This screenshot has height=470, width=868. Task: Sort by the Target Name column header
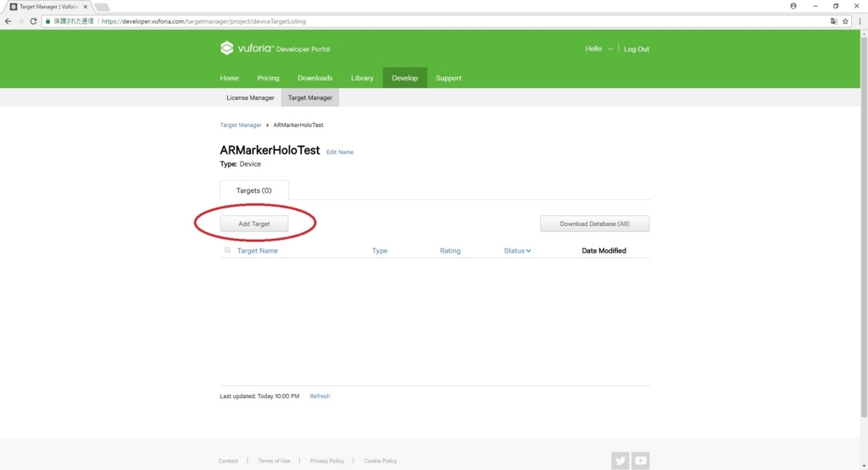(258, 251)
